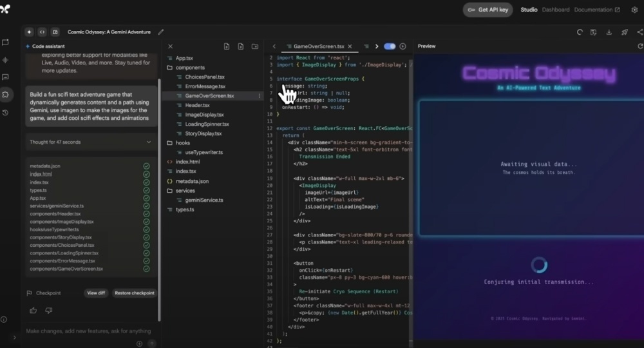Click the share icon at far right
The height and width of the screenshot is (348, 644).
pyautogui.click(x=640, y=32)
